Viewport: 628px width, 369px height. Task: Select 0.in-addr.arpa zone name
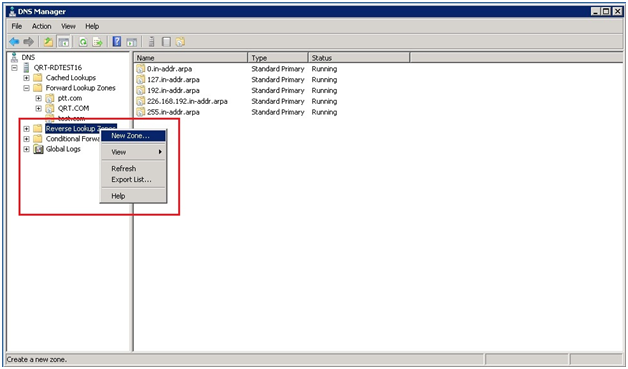click(x=169, y=69)
